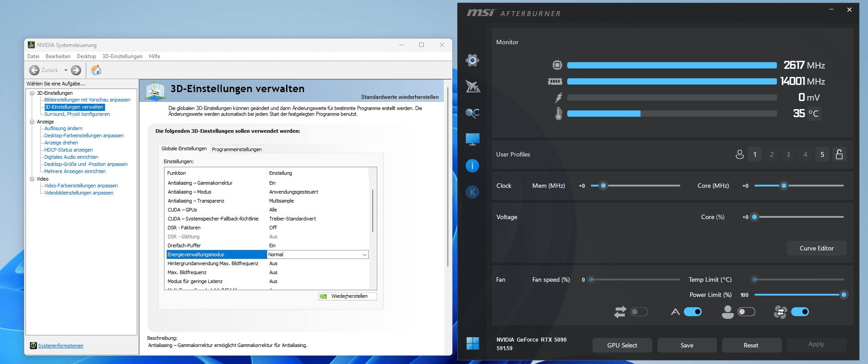The width and height of the screenshot is (868, 364).
Task: Select user profile 2
Action: click(772, 154)
